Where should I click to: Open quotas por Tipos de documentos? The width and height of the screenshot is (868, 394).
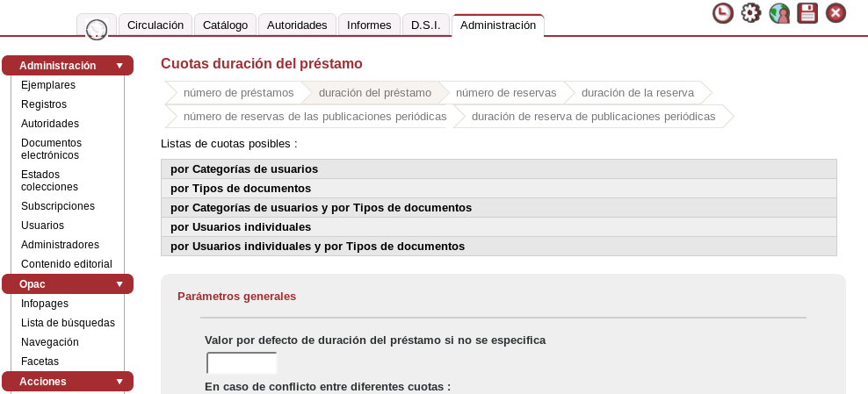click(241, 189)
